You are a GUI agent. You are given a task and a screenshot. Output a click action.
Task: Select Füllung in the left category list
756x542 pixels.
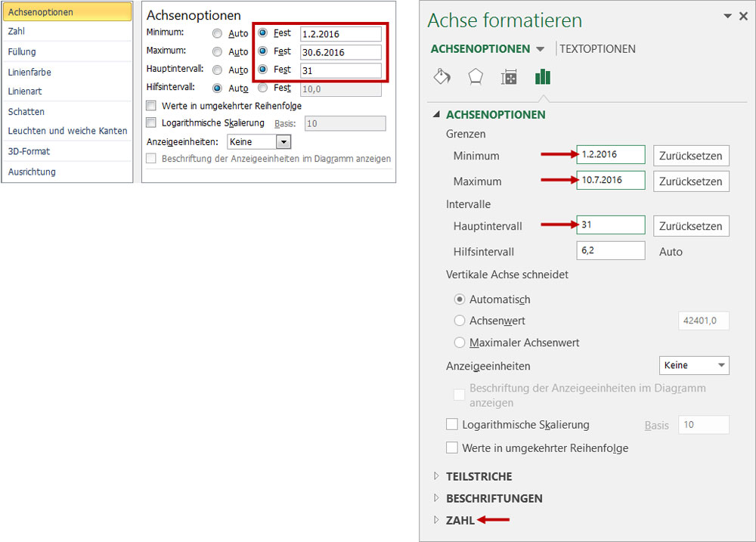22,52
